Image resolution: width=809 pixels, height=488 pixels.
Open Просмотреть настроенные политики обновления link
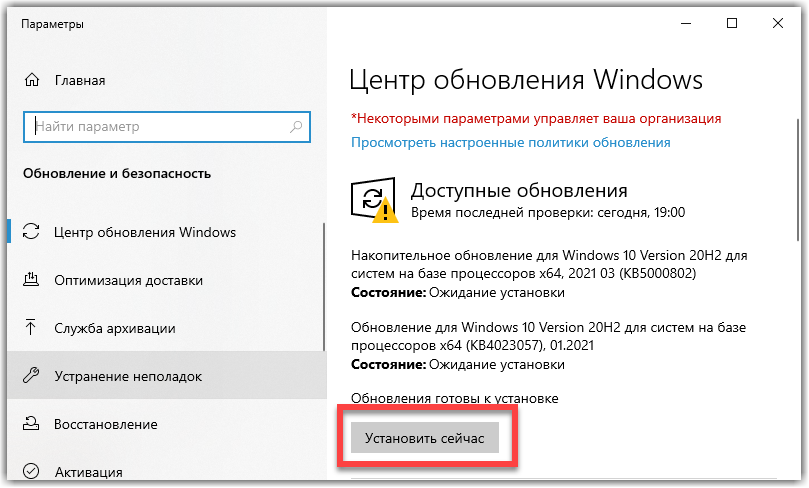pyautogui.click(x=510, y=142)
